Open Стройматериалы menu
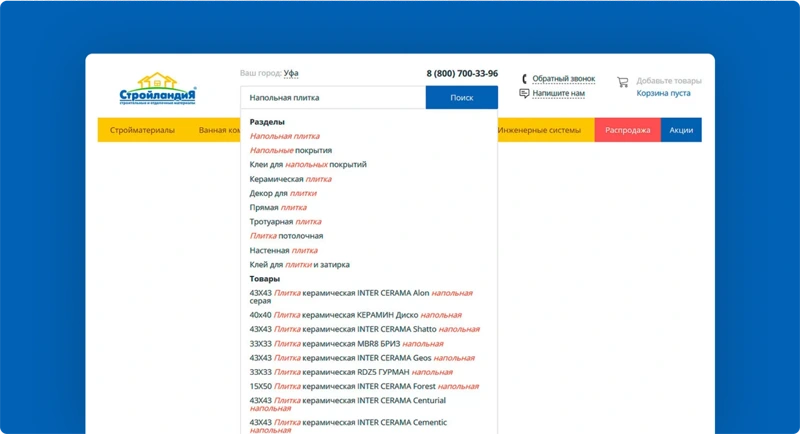The height and width of the screenshot is (434, 800). (x=142, y=130)
